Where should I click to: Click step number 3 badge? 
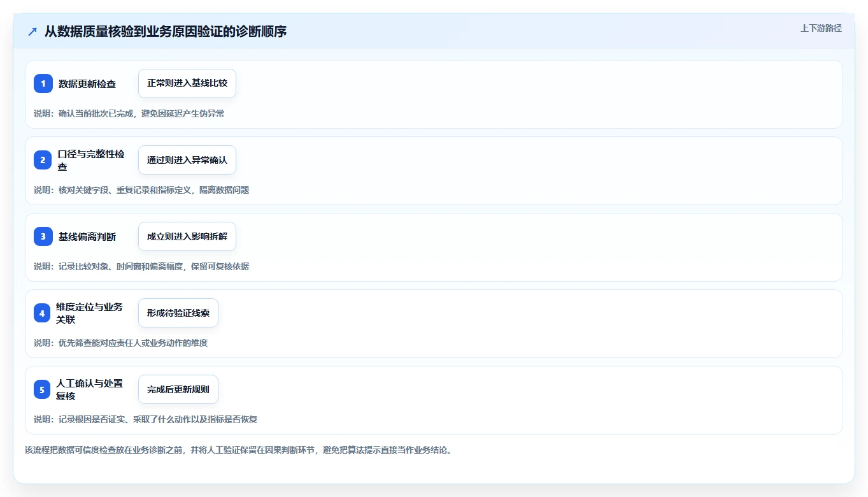click(x=43, y=236)
